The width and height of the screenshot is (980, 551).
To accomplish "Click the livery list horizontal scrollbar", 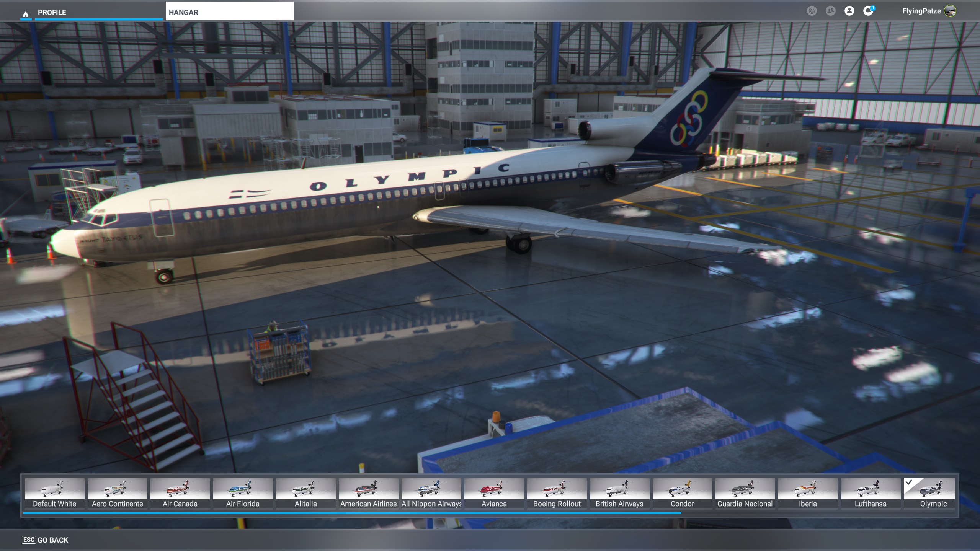I will tap(352, 513).
